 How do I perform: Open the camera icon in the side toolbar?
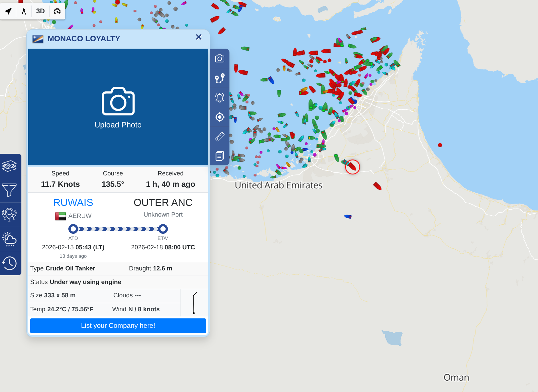pyautogui.click(x=220, y=58)
